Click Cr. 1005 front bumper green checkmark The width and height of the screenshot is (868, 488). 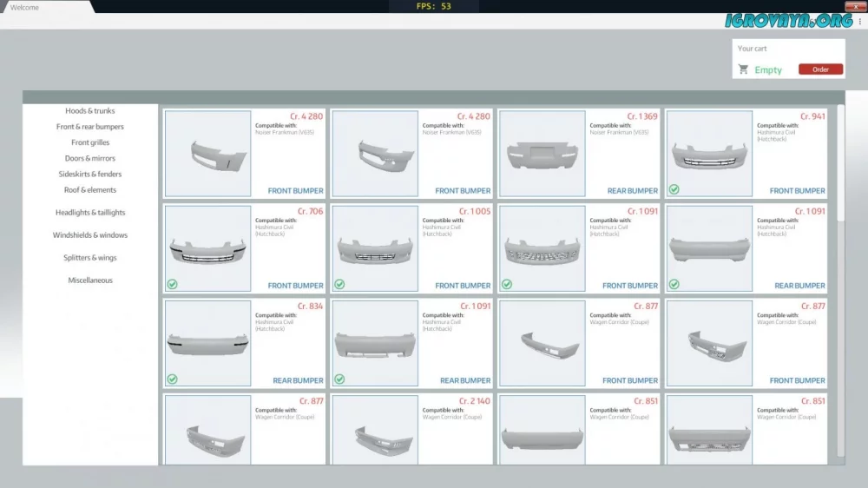pyautogui.click(x=339, y=284)
